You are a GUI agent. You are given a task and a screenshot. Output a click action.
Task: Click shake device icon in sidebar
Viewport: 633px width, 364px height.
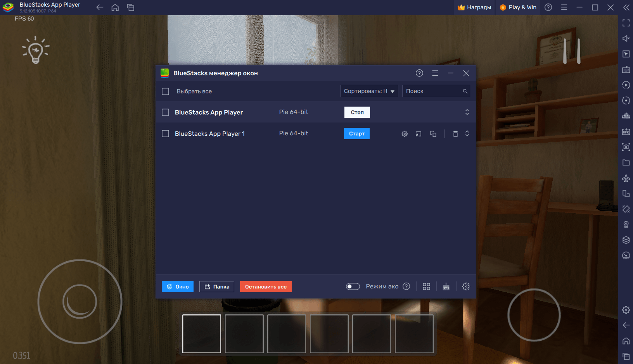(x=626, y=209)
